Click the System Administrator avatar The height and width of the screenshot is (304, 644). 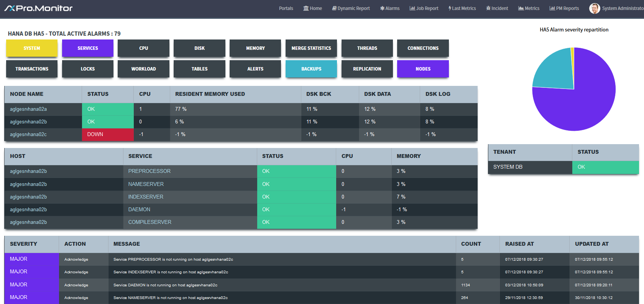(595, 8)
